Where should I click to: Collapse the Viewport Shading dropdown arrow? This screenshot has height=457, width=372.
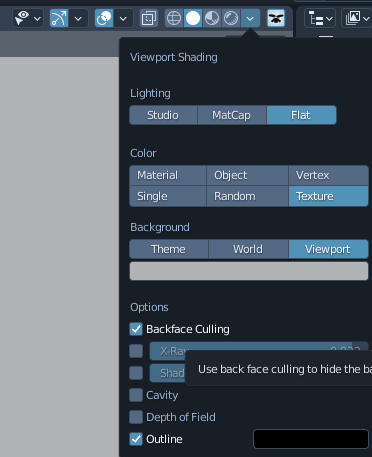tap(250, 18)
